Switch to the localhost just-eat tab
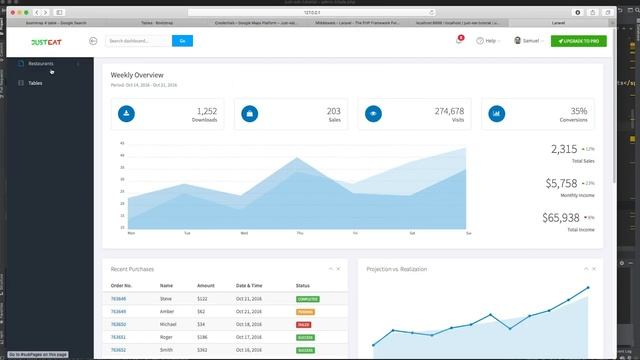Screen dimensions: 640x360 point(458,23)
